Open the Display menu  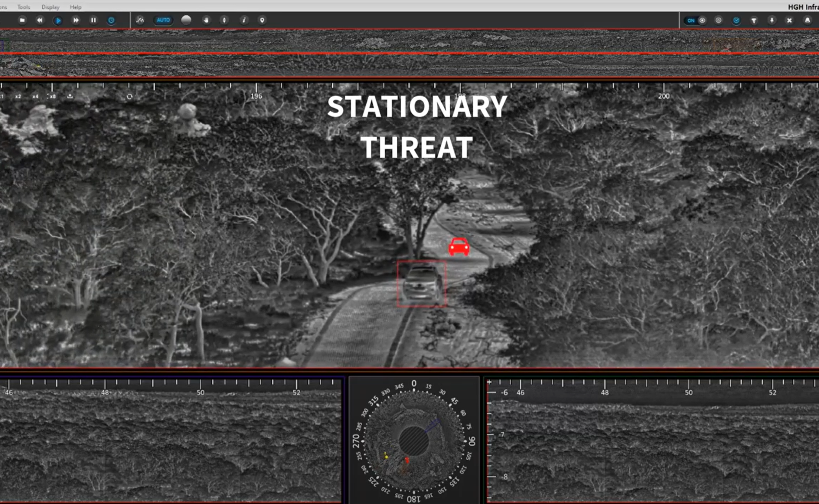pyautogui.click(x=50, y=7)
